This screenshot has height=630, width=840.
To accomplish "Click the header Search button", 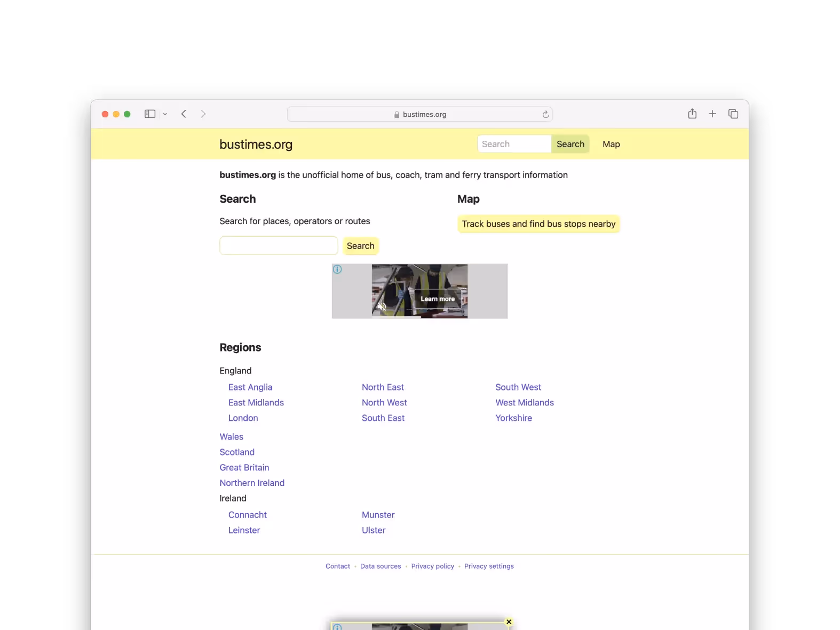I will coord(570,144).
